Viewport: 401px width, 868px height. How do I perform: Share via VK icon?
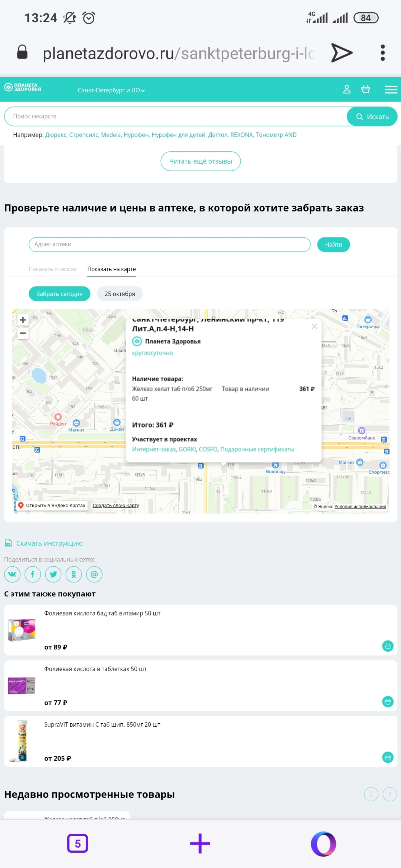point(13,574)
